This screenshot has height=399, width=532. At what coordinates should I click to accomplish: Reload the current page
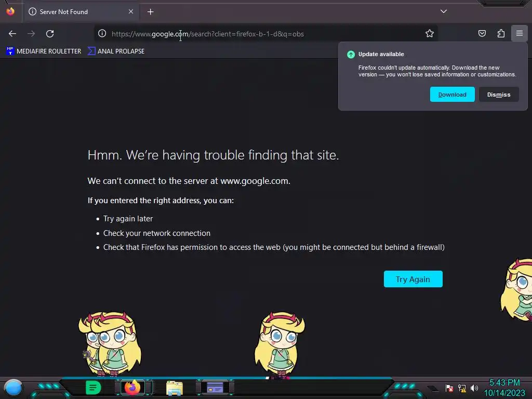pos(50,34)
